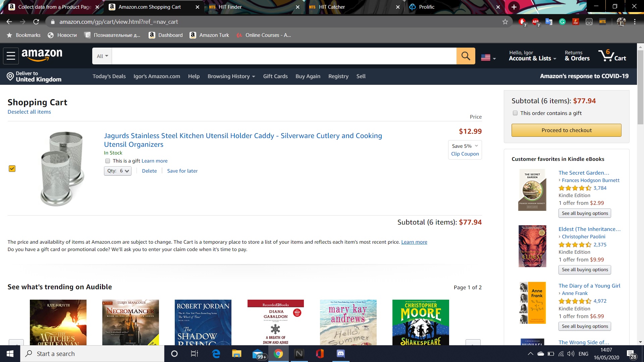Click the orange search magnifier button

coord(466,56)
